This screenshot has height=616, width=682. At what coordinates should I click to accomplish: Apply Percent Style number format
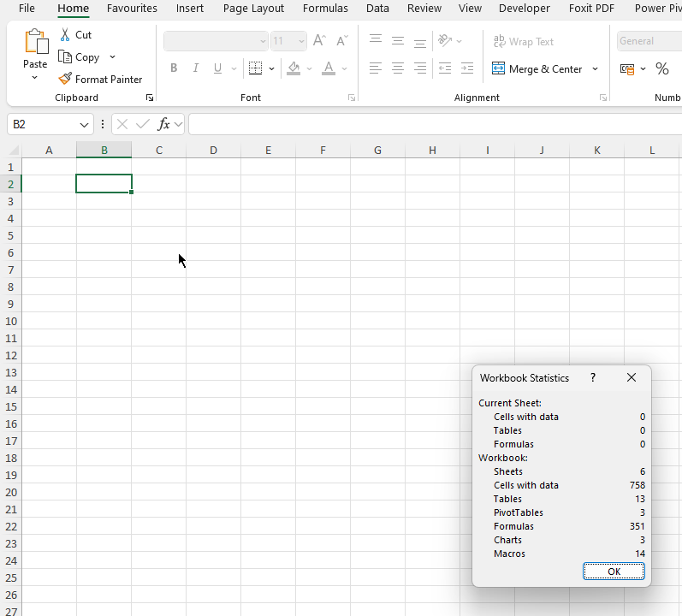(661, 68)
